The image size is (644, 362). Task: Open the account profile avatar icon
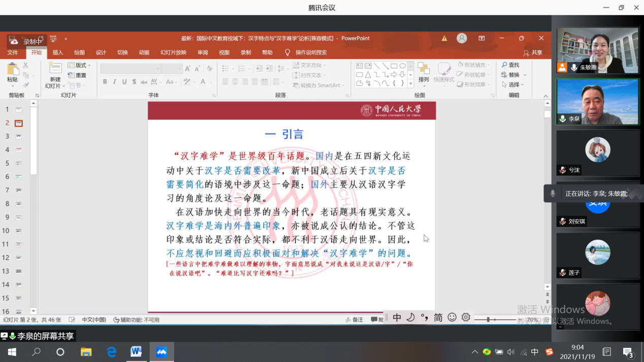[461, 39]
